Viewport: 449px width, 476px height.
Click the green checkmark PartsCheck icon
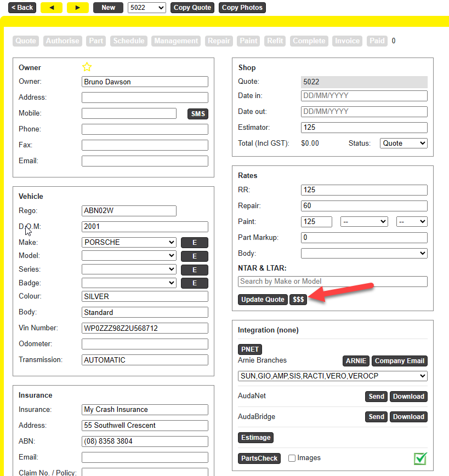point(420,458)
